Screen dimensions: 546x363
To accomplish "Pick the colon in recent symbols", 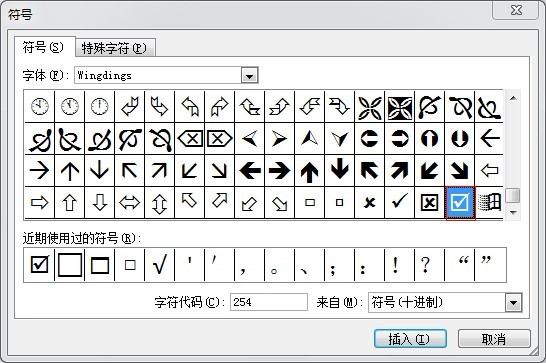I will click(369, 265).
